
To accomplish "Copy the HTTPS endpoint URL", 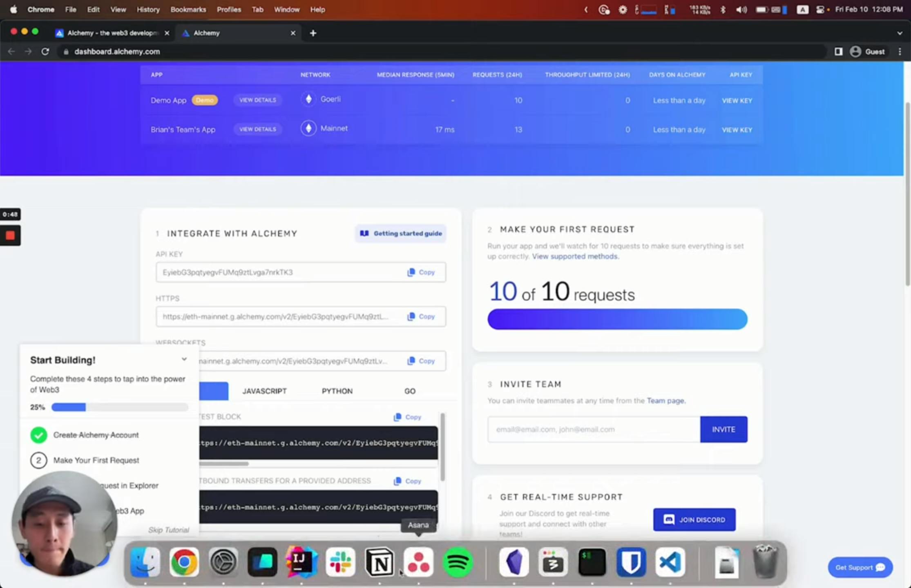I will point(421,316).
